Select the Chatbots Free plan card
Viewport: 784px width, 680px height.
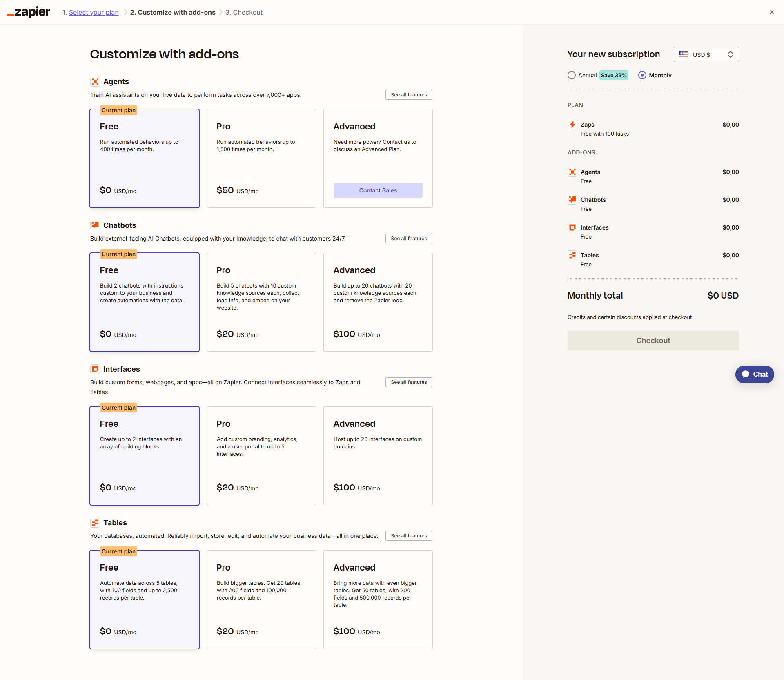pos(145,302)
